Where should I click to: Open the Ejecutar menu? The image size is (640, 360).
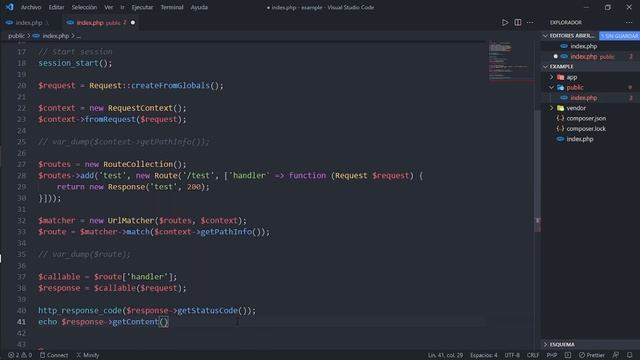tap(142, 7)
